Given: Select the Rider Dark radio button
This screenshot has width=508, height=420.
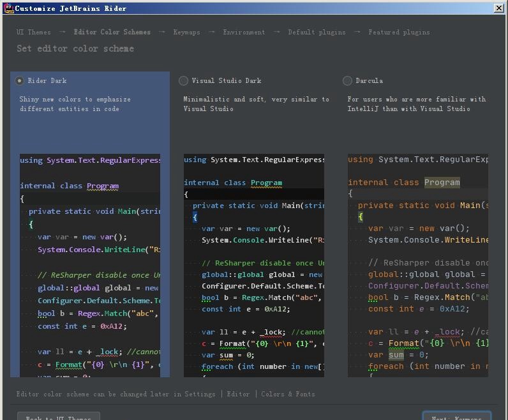Looking at the screenshot, I should 19,80.
